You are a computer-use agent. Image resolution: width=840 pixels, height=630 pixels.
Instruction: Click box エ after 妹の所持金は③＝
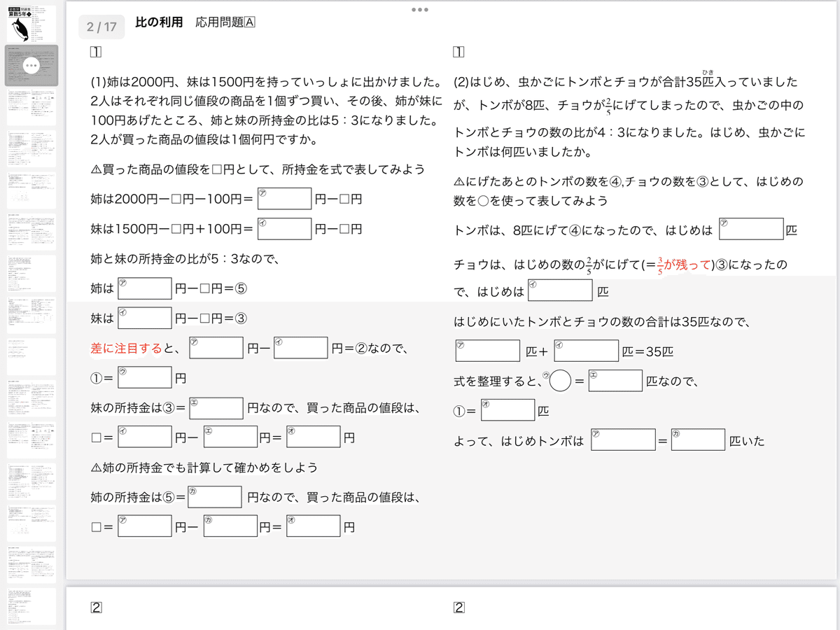click(x=216, y=408)
